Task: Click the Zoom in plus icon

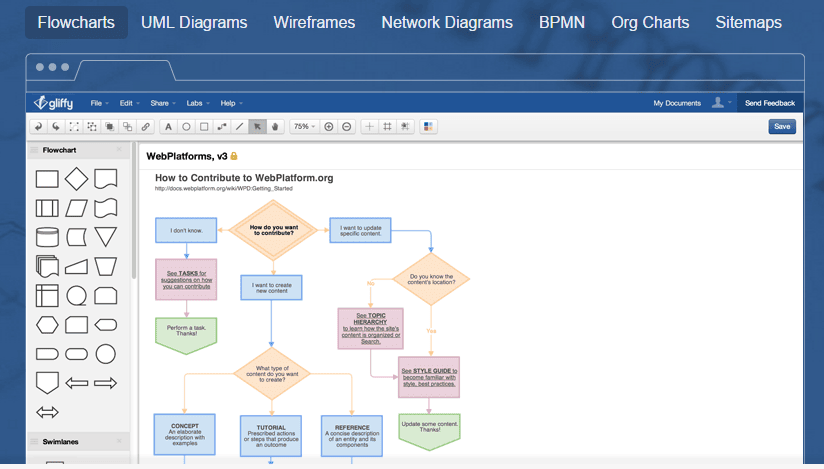Action: point(329,127)
